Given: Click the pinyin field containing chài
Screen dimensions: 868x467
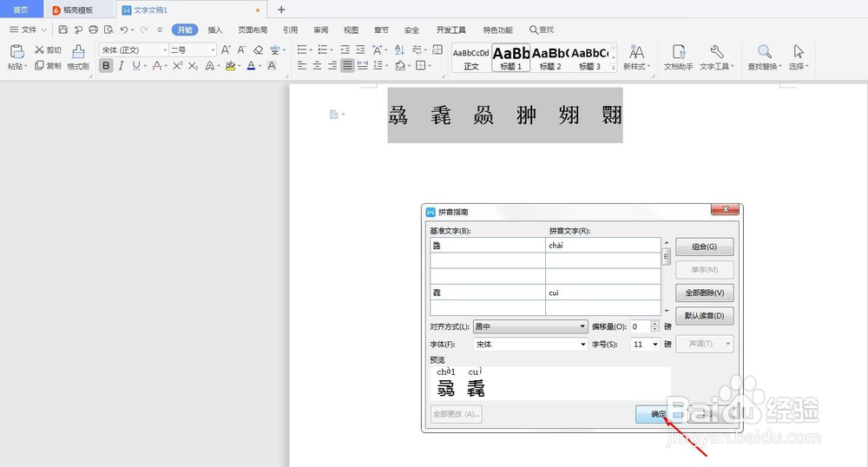Looking at the screenshot, I should coord(603,245).
